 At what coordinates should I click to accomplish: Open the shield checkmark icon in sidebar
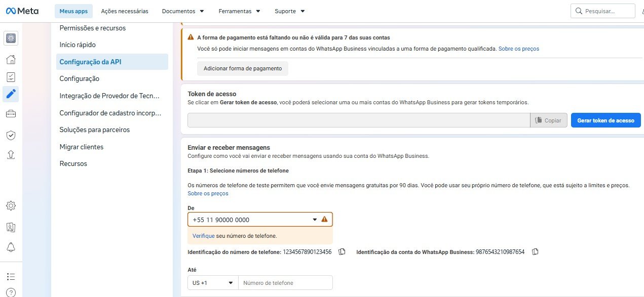click(x=11, y=135)
